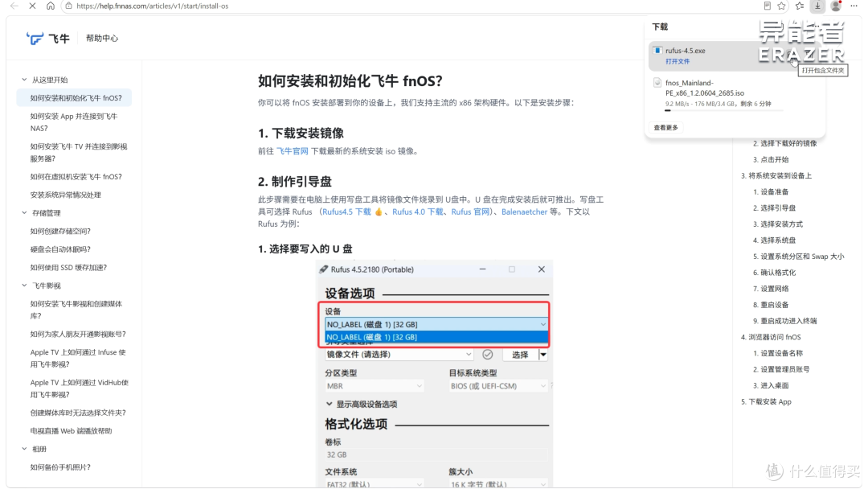This screenshot has height=489, width=868.
Task: Click the Rufus checkmark verify icon
Action: tap(487, 354)
